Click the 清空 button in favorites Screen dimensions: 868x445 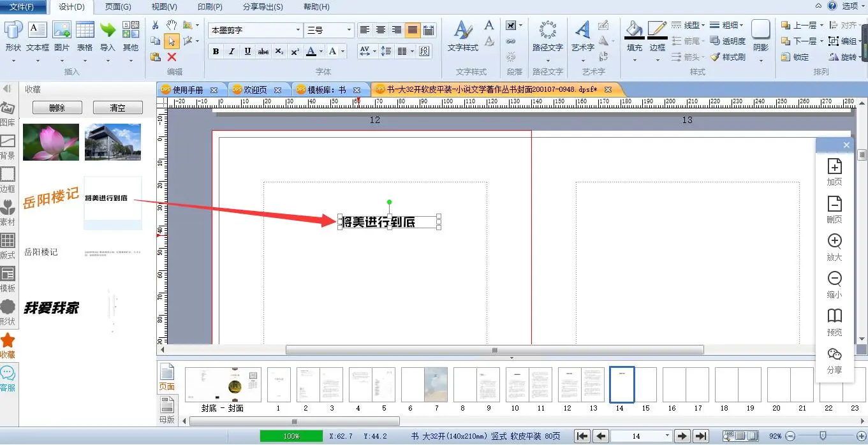[117, 108]
